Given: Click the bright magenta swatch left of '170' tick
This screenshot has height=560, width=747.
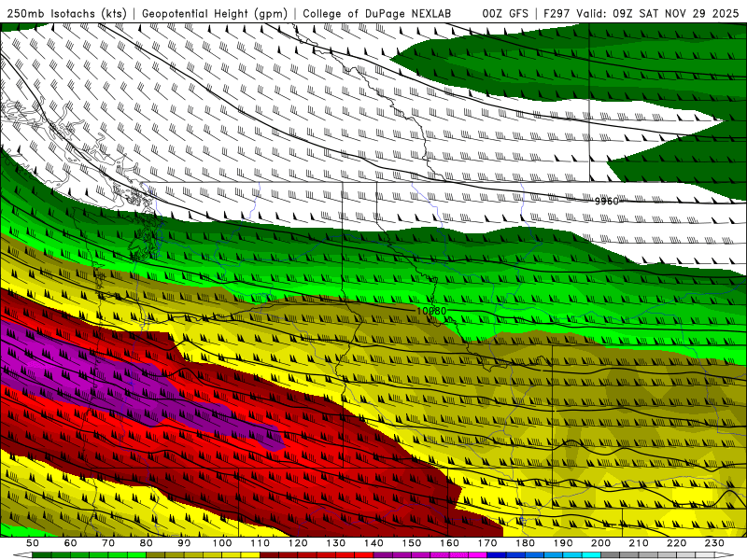Looking at the screenshot, I should tap(478, 555).
